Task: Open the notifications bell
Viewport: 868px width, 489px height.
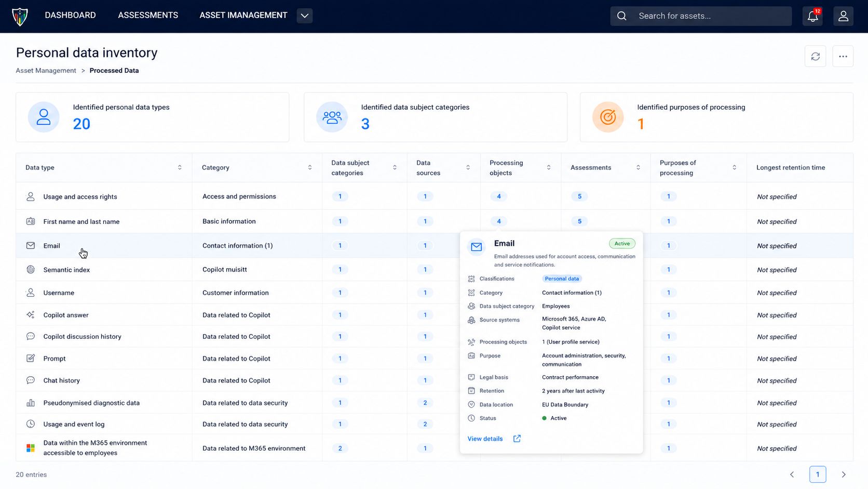Action: (813, 16)
